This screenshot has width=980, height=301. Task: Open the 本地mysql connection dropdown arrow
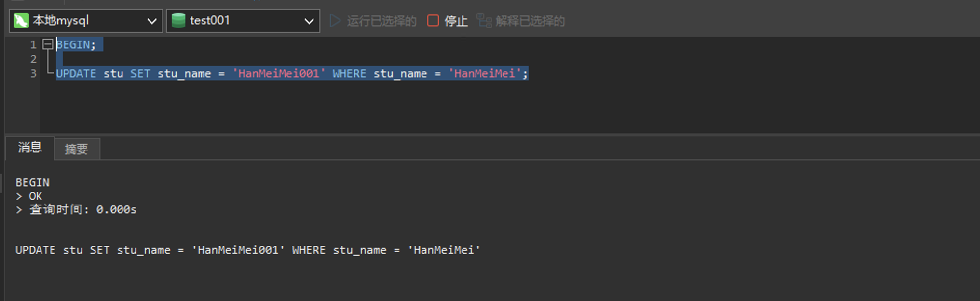tap(151, 21)
